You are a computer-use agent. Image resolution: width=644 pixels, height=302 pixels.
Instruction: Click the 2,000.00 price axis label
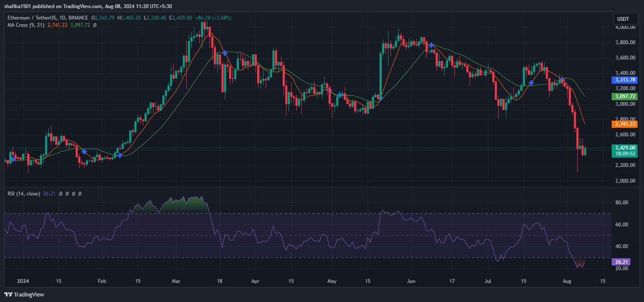[625, 181]
